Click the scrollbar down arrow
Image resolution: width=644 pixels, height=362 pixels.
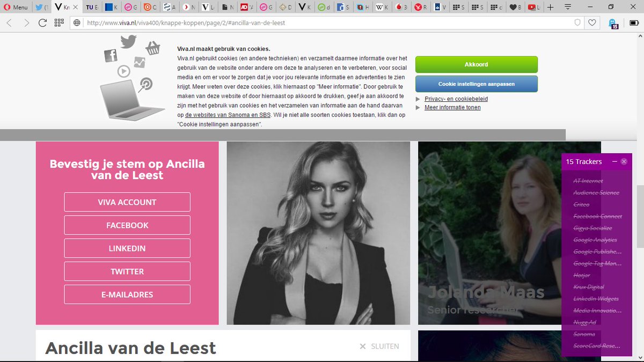[640, 358]
